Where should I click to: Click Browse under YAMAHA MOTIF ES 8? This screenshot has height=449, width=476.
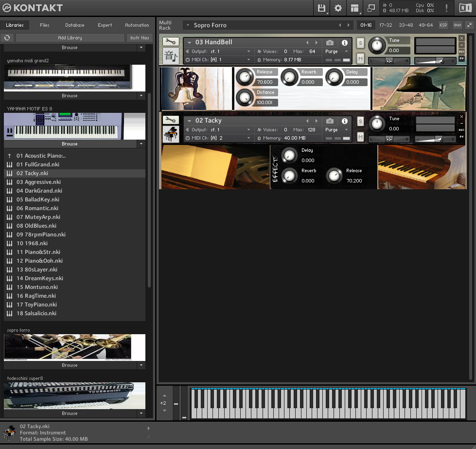click(x=70, y=144)
